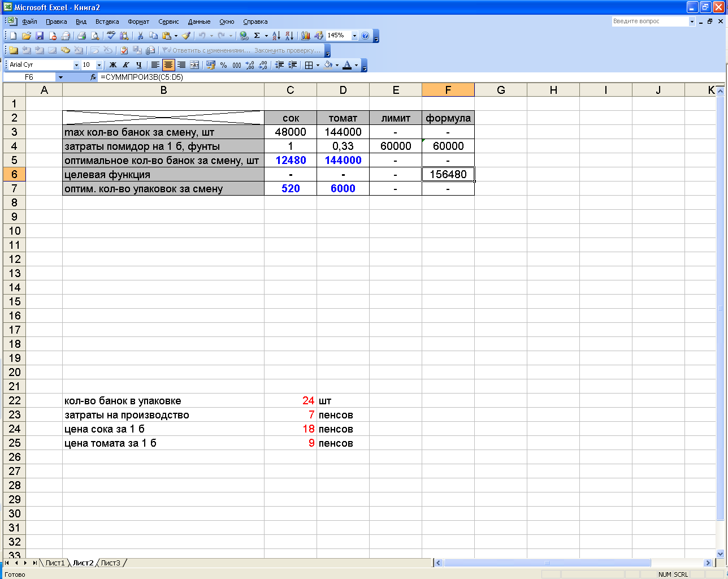This screenshot has height=579, width=728.
Task: Insert a hyperlink using the globe icon
Action: click(244, 36)
